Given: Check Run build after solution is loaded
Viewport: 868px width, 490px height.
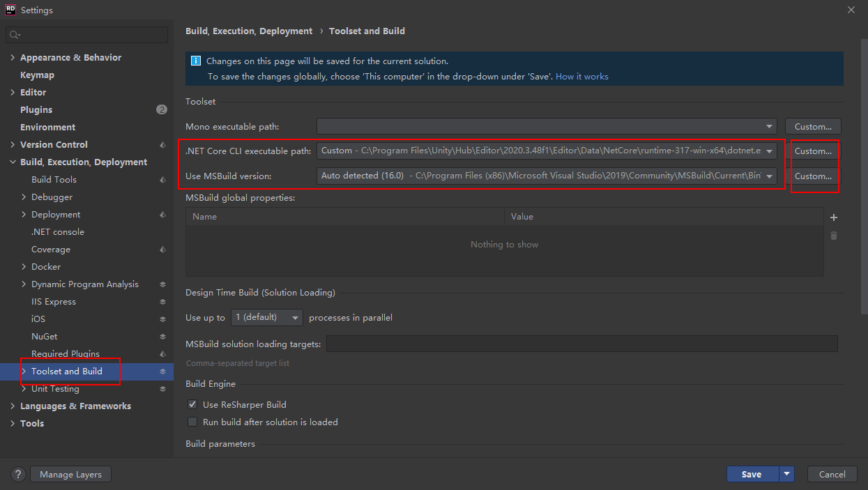Looking at the screenshot, I should (x=192, y=422).
